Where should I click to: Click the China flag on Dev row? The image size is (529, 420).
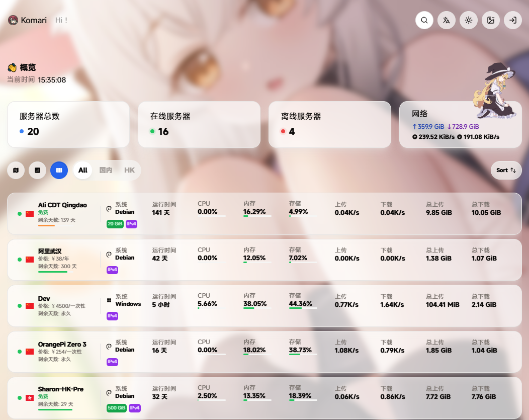[x=30, y=306]
